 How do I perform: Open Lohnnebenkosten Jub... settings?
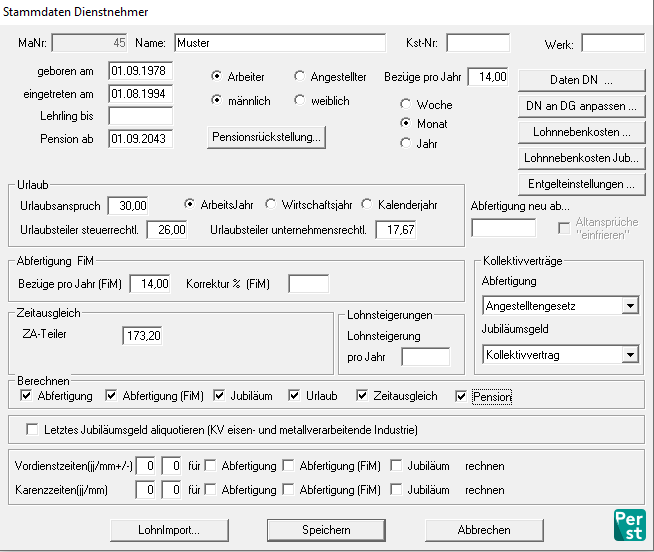tap(581, 158)
